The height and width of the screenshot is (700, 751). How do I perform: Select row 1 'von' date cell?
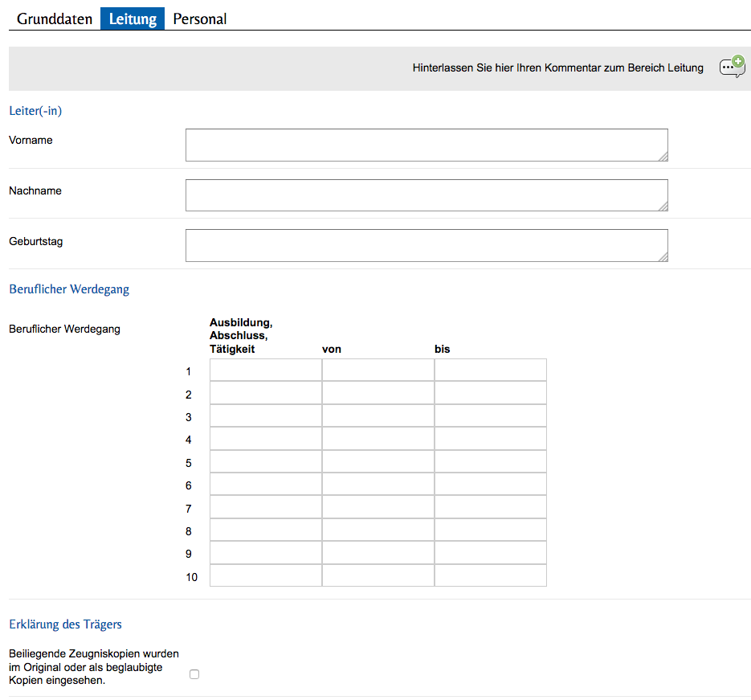pos(378,370)
